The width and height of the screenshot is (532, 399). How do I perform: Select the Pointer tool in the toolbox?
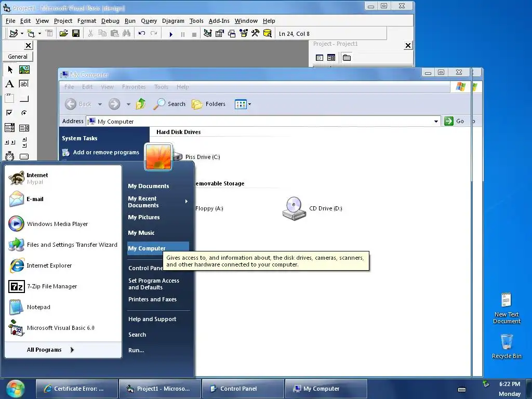click(10, 70)
